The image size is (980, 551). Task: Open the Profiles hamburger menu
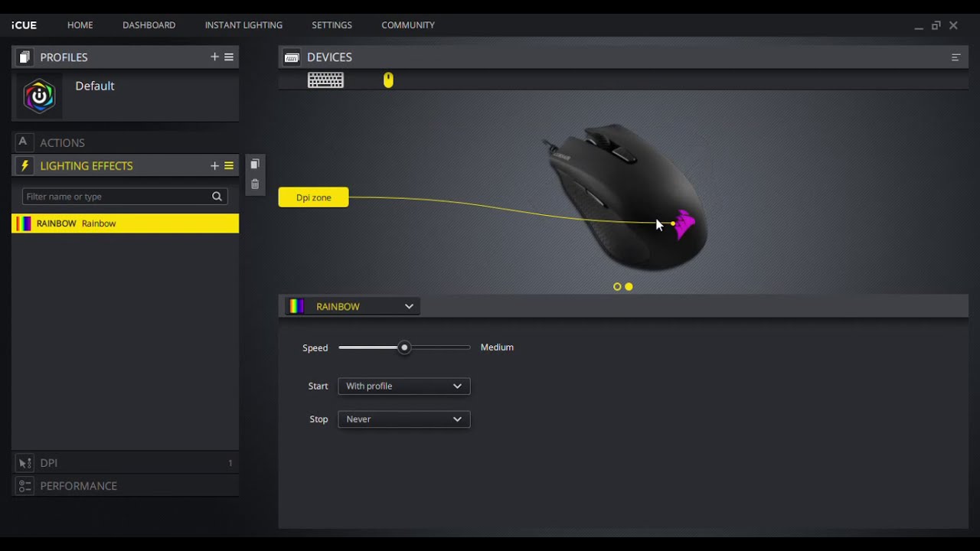pyautogui.click(x=229, y=57)
